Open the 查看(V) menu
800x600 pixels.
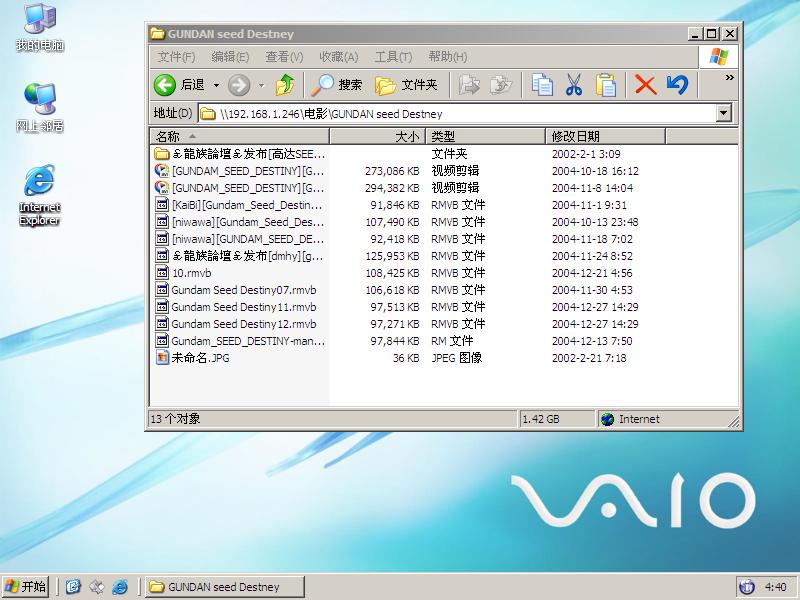point(284,57)
